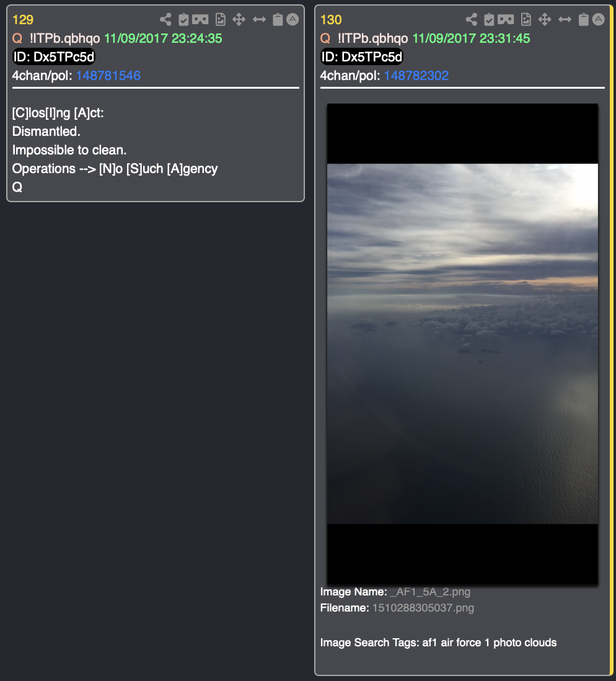The height and width of the screenshot is (681, 616).
Task: Click tripcode !ITPb.qbhqo on post 129
Action: pyautogui.click(x=64, y=38)
